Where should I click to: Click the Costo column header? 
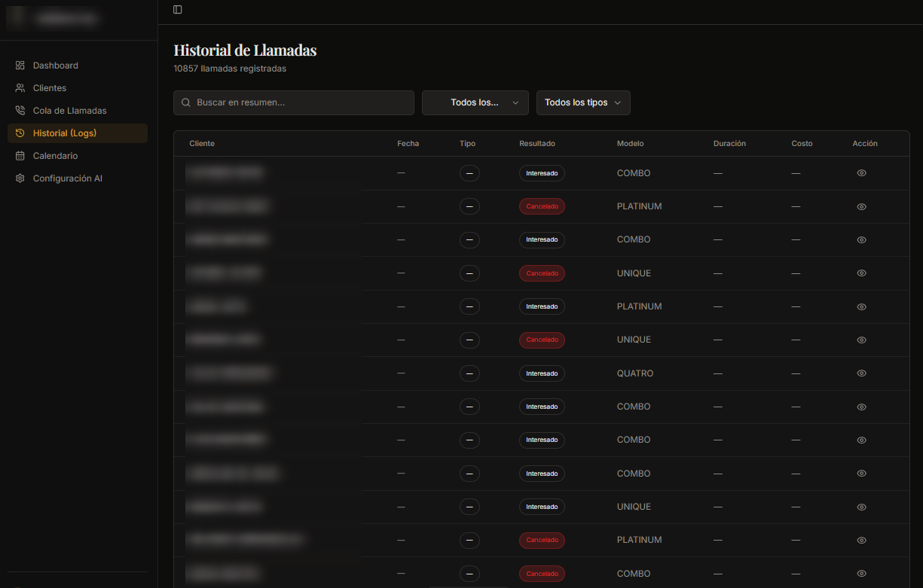tap(802, 143)
